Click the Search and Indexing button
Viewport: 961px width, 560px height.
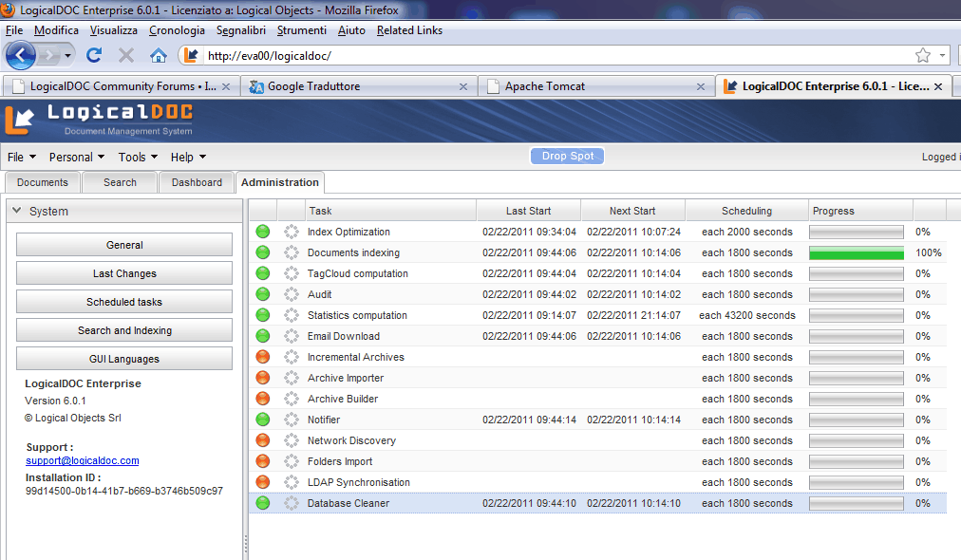point(124,330)
